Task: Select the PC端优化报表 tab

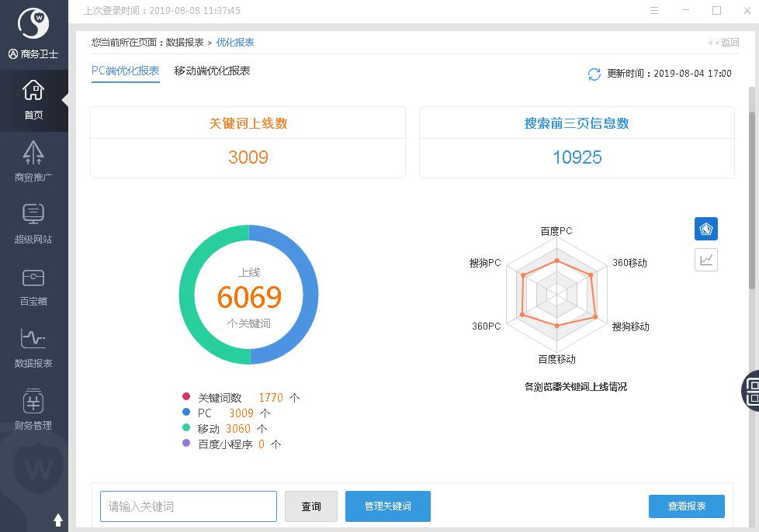Action: pos(125,71)
